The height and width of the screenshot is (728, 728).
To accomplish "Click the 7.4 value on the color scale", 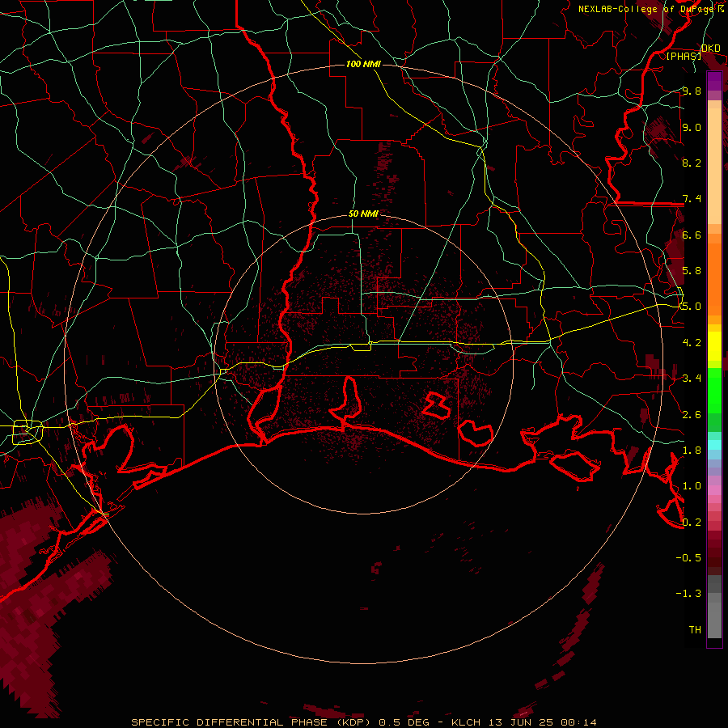I will pos(692,199).
